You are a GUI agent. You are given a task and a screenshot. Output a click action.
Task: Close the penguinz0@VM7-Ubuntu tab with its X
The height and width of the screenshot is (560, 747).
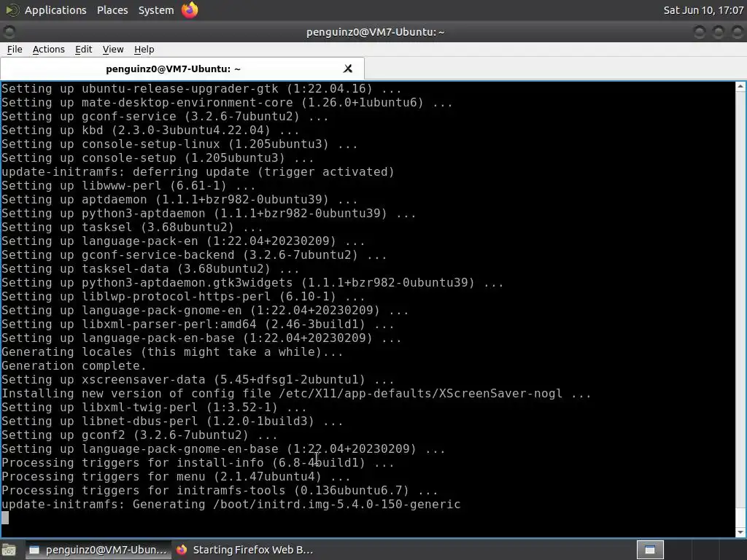[348, 69]
